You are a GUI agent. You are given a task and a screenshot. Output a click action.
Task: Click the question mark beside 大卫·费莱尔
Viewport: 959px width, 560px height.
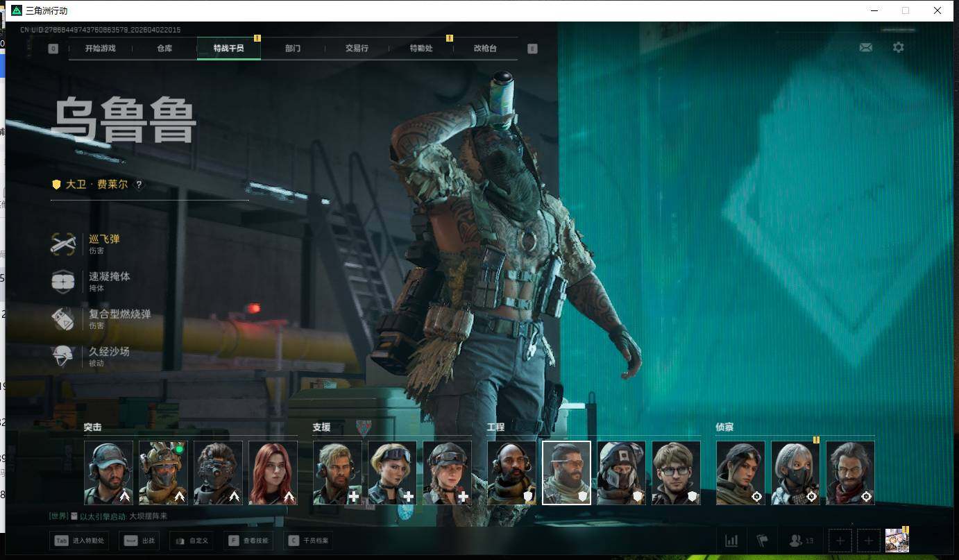(139, 185)
